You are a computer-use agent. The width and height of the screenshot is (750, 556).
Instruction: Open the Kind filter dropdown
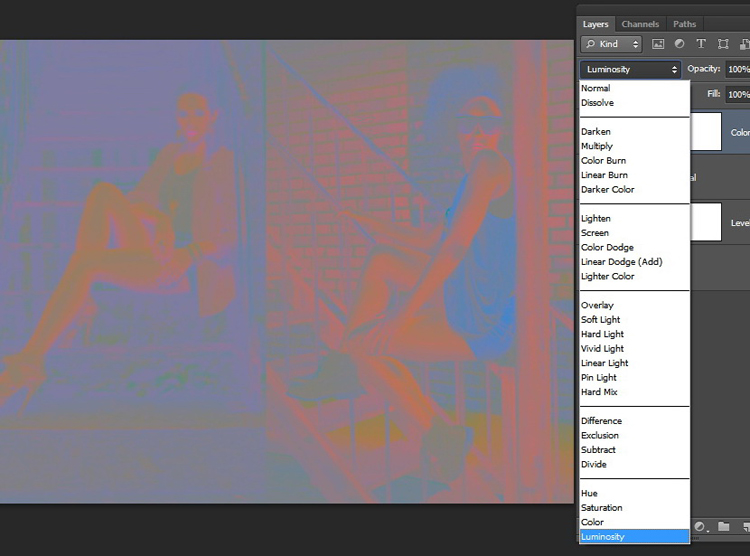click(x=611, y=44)
